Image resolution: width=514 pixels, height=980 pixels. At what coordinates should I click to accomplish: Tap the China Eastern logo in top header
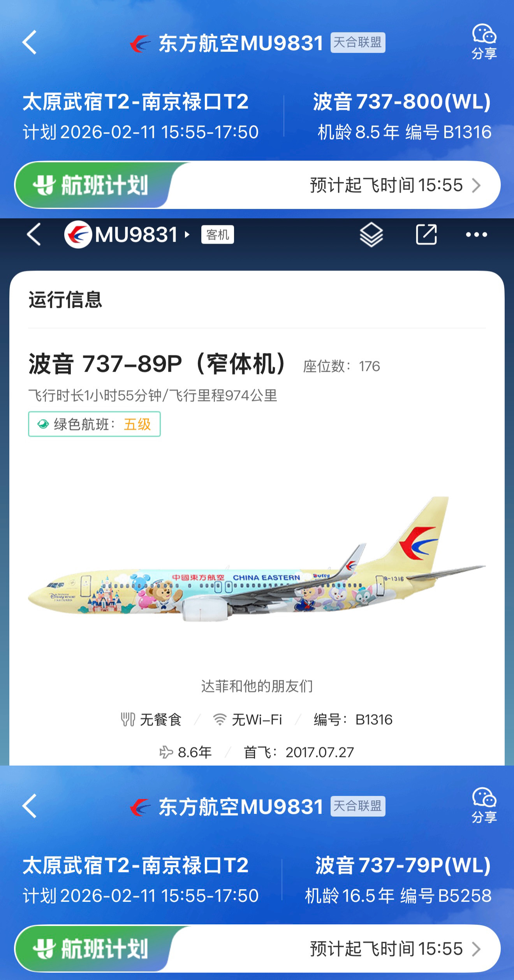click(141, 43)
